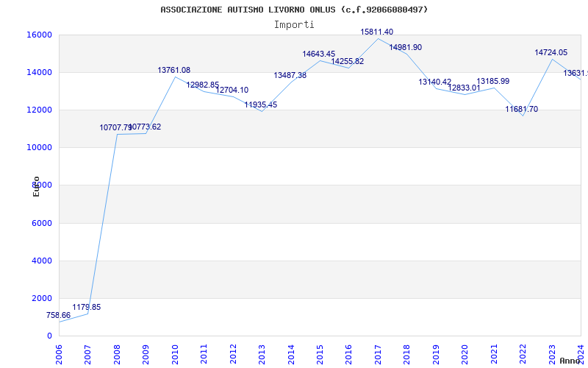The height and width of the screenshot is (368, 588).
Task: Click y-axis tick 14000
Action: [x=39, y=72]
